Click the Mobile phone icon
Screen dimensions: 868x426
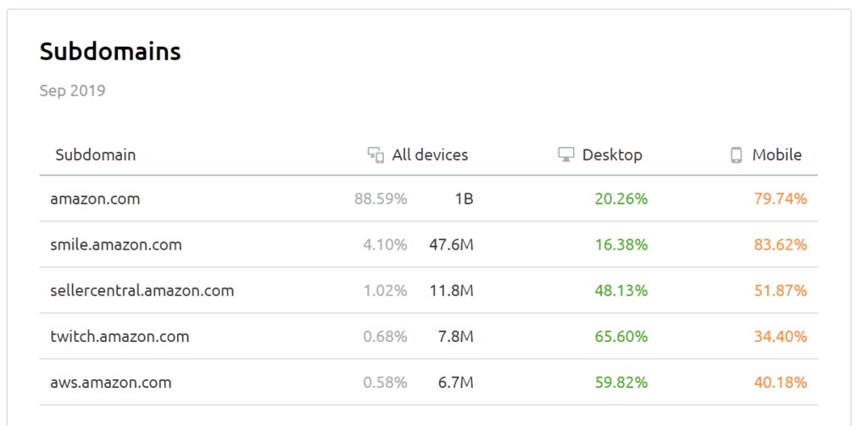pyautogui.click(x=736, y=155)
